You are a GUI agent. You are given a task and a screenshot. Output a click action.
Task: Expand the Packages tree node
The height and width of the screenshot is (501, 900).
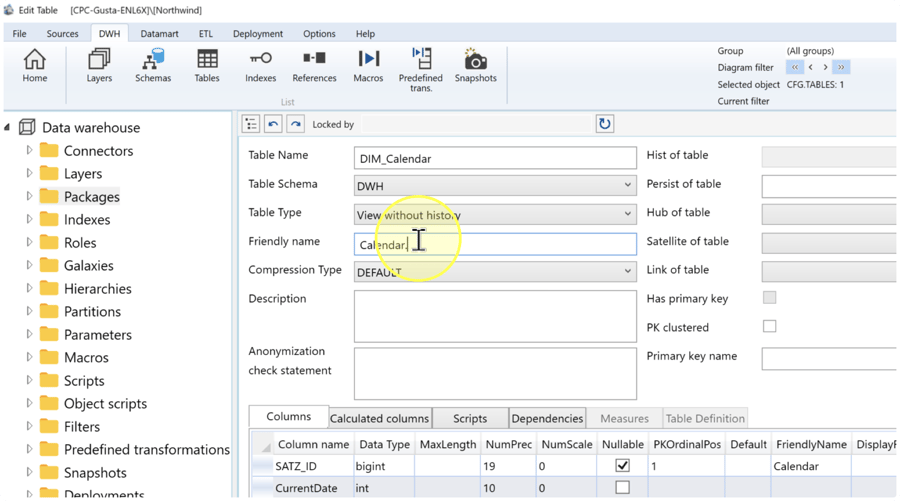tap(29, 196)
